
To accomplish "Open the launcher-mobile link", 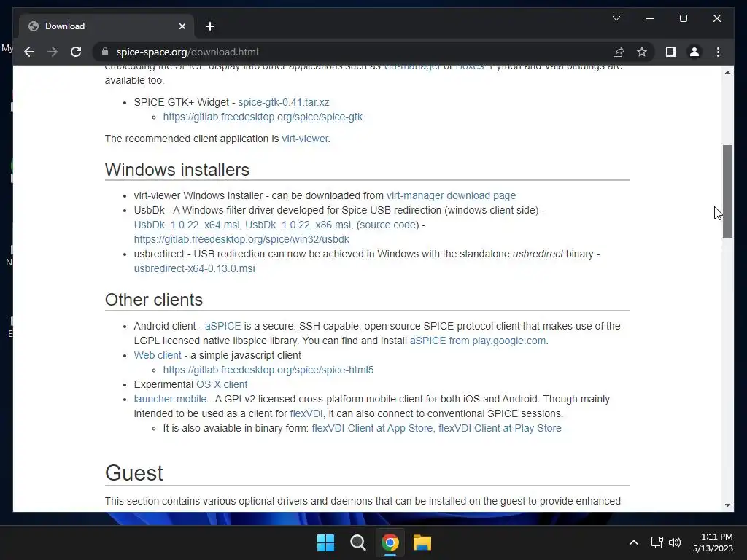I will click(170, 399).
